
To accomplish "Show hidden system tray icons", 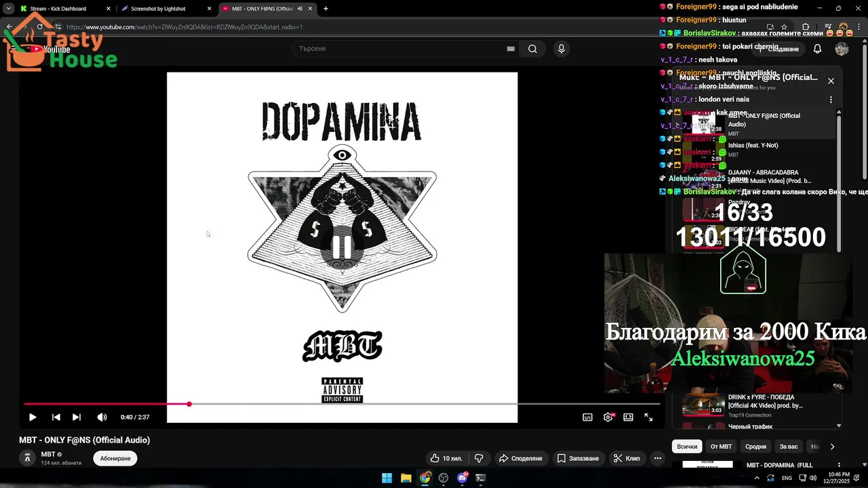I will 755,478.
